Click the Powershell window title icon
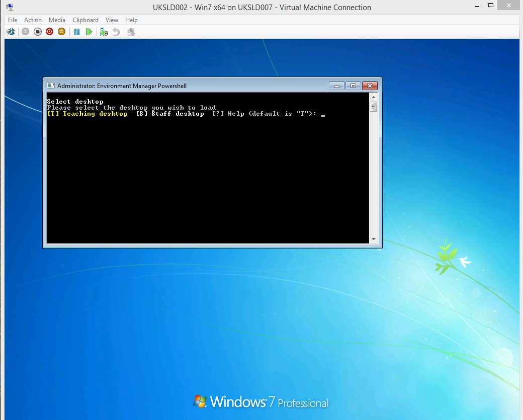523x420 pixels. (51, 86)
